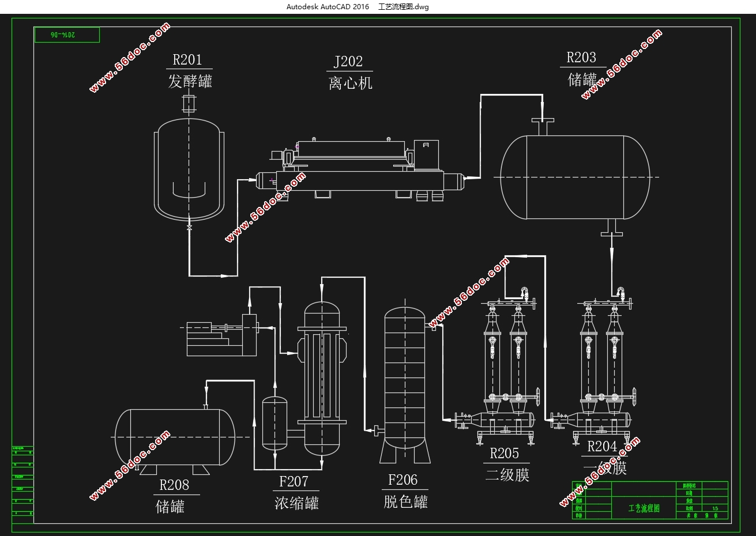The width and height of the screenshot is (756, 536).
Task: Select the R203 storage tank tag
Action: [x=581, y=58]
